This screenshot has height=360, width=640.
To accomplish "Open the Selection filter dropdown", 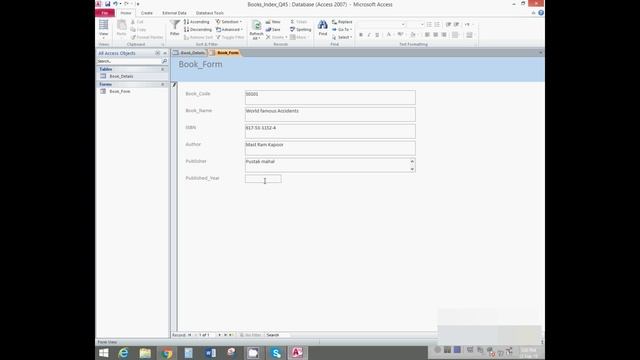I will (x=229, y=22).
